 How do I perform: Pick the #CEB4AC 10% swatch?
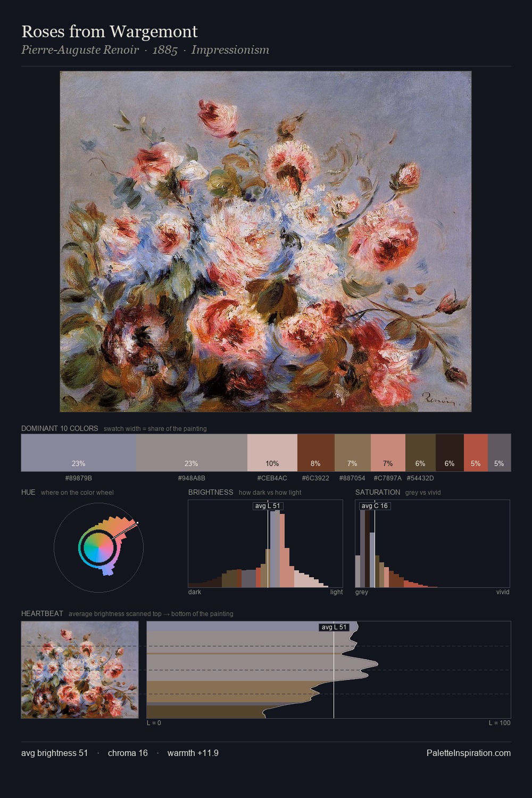click(272, 453)
